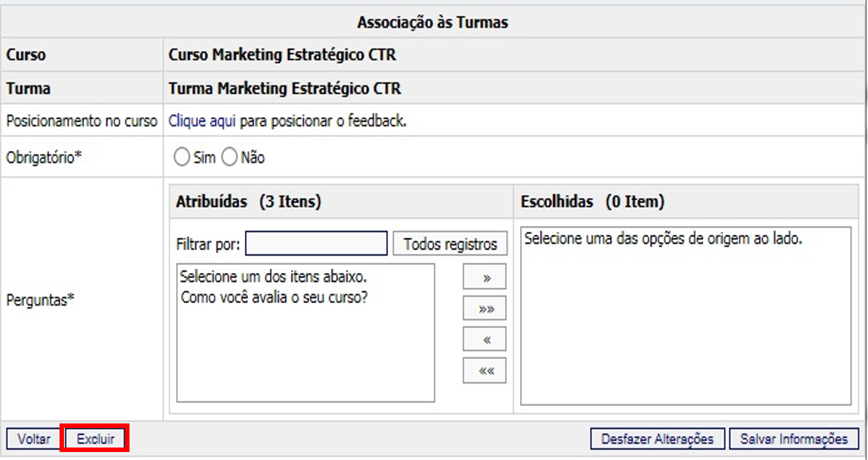Remove selected question with single left arrow
Screen dimensions: 868x460
tap(484, 340)
